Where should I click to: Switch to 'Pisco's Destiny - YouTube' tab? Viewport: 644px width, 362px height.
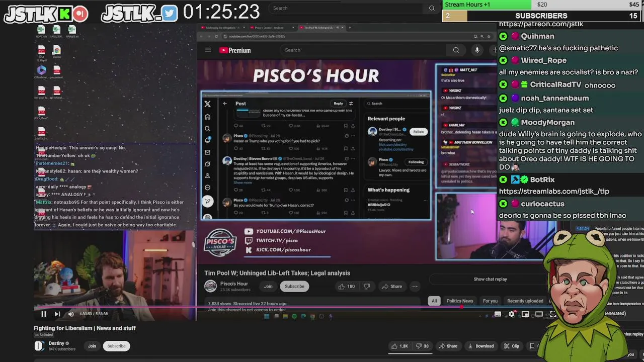click(x=269, y=28)
